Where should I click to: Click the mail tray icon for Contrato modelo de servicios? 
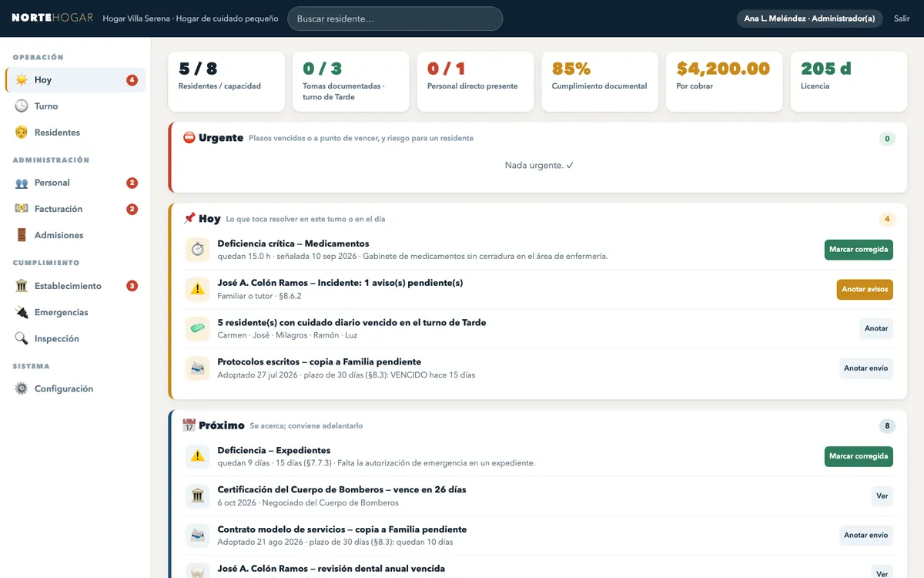(x=198, y=535)
